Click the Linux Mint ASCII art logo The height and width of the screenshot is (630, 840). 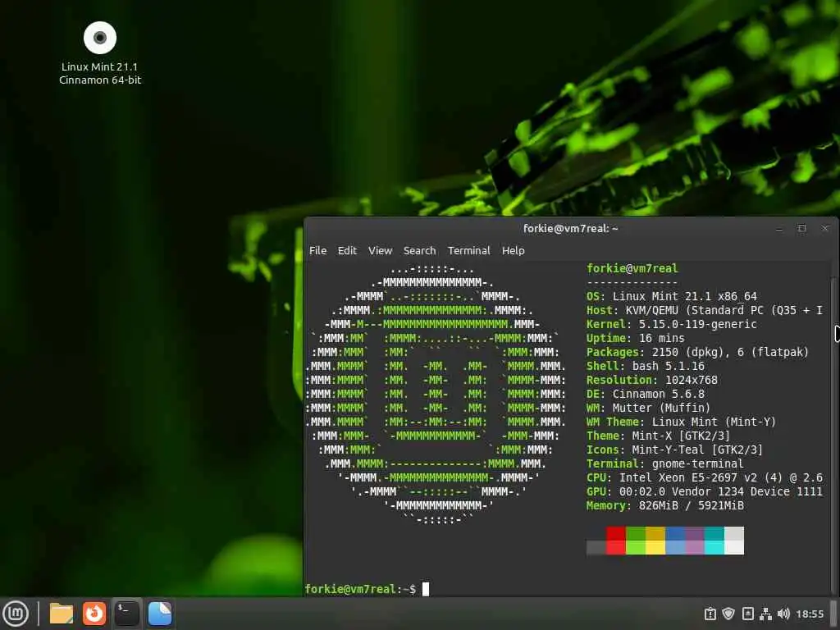(436, 394)
